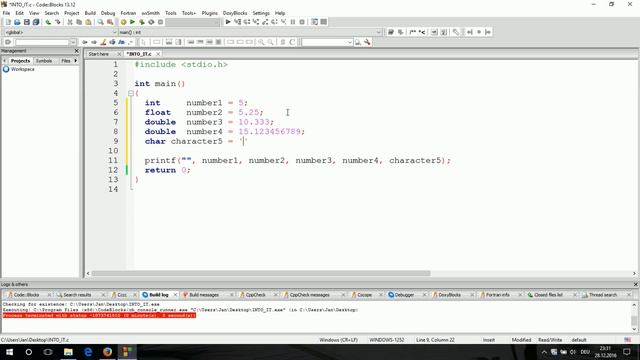Switch to the Build messages tab

[x=203, y=295]
